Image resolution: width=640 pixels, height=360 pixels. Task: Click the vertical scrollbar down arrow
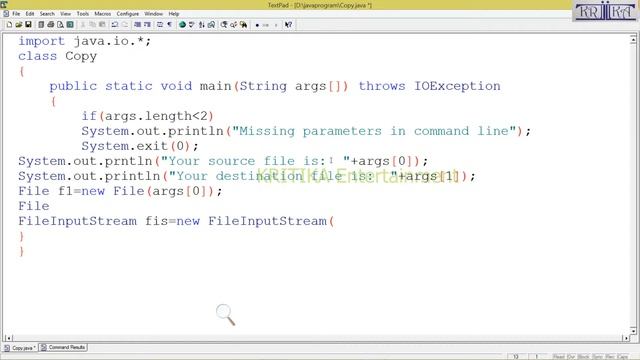coord(633,330)
